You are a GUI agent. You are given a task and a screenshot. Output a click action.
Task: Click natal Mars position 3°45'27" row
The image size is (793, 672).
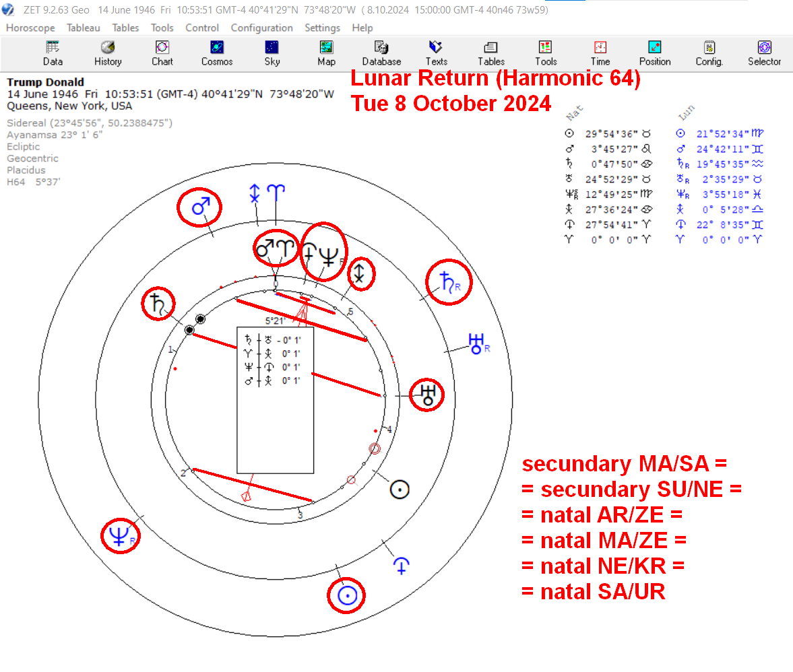tap(608, 149)
